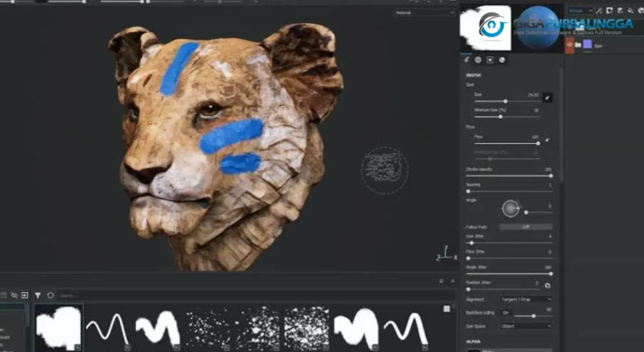This screenshot has height=352, width=644.
Task: Adjust the Size Jitter slider
Action: [509, 243]
